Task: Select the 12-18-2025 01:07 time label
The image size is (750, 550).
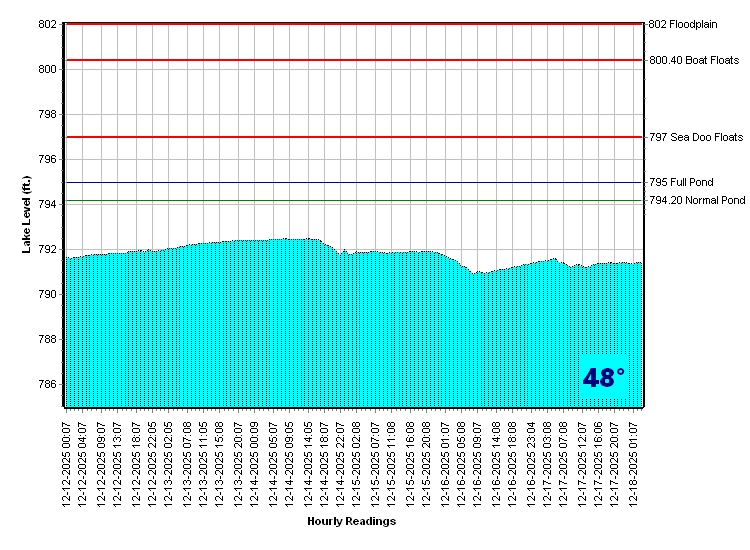Action: 633,462
